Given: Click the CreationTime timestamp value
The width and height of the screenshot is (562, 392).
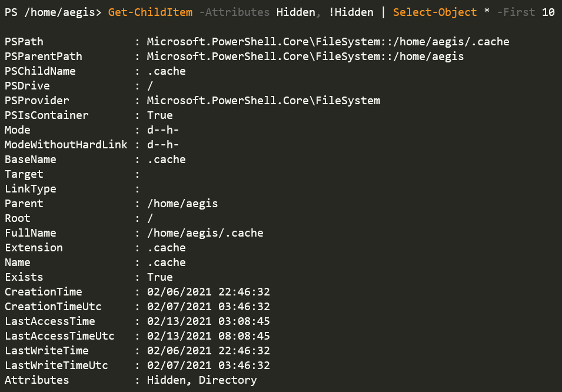Looking at the screenshot, I should pyautogui.click(x=208, y=291).
